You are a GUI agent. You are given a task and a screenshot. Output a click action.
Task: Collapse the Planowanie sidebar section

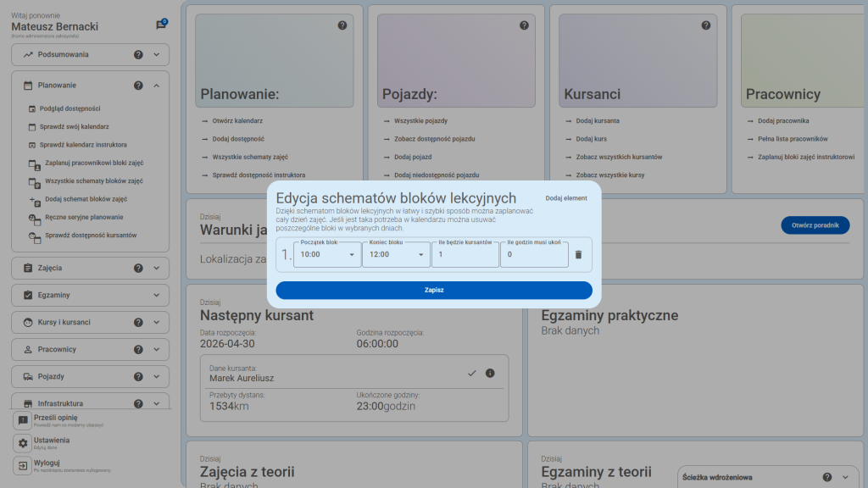(157, 86)
